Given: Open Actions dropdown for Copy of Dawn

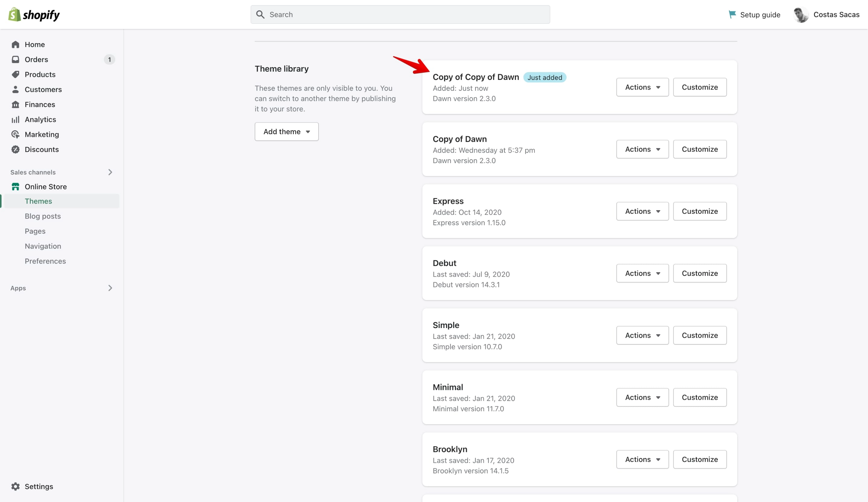Looking at the screenshot, I should 642,149.
